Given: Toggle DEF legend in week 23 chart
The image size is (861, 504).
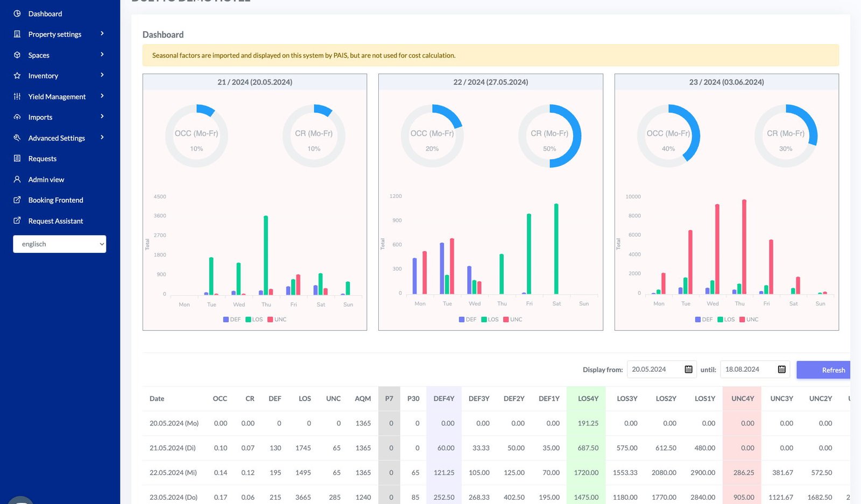Looking at the screenshot, I should coord(704,320).
